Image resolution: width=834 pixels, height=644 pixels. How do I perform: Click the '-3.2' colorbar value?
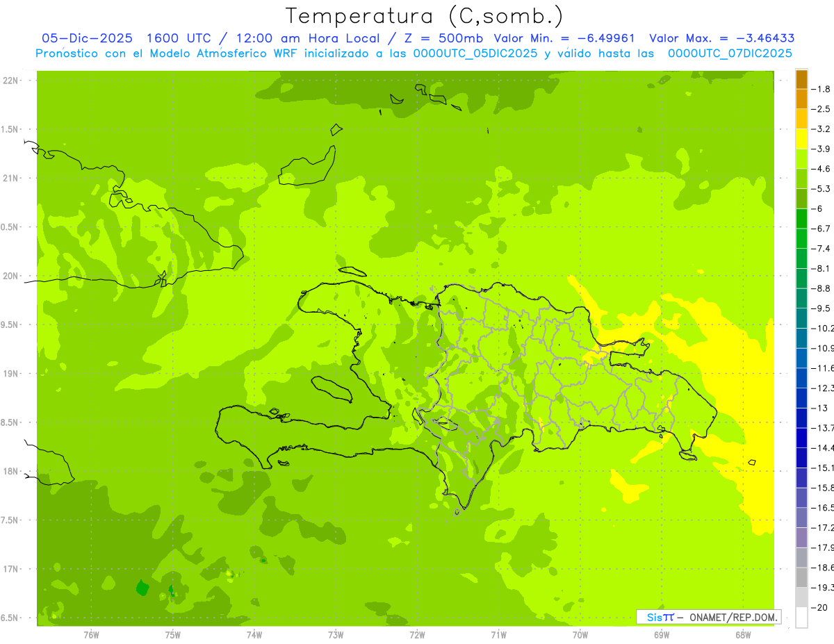(x=821, y=129)
